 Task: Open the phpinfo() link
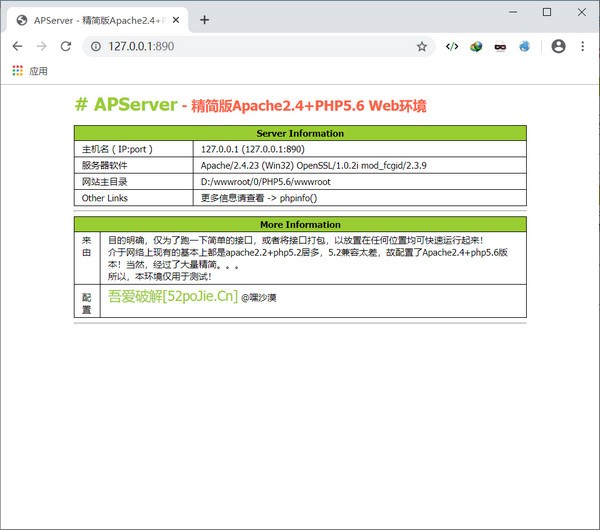(298, 198)
